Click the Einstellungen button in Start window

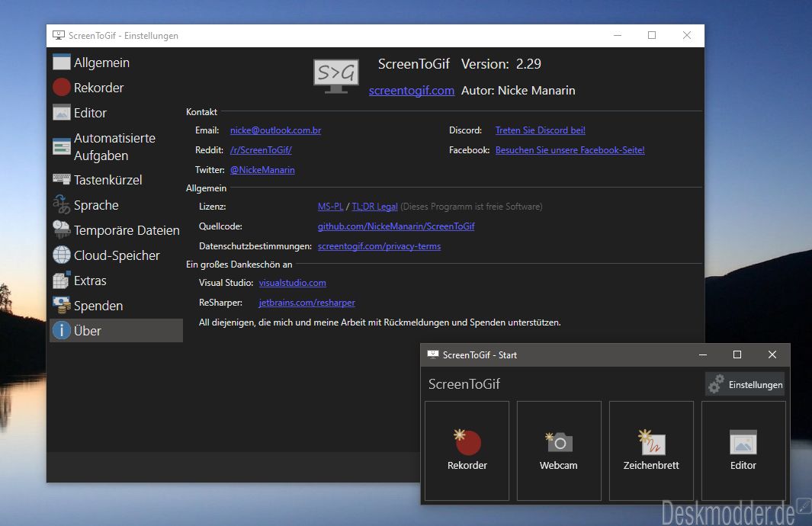[745, 384]
